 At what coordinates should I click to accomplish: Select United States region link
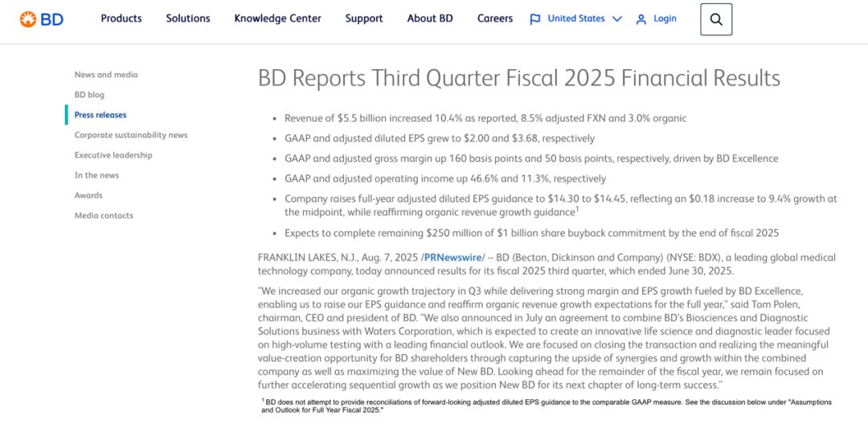pyautogui.click(x=575, y=18)
